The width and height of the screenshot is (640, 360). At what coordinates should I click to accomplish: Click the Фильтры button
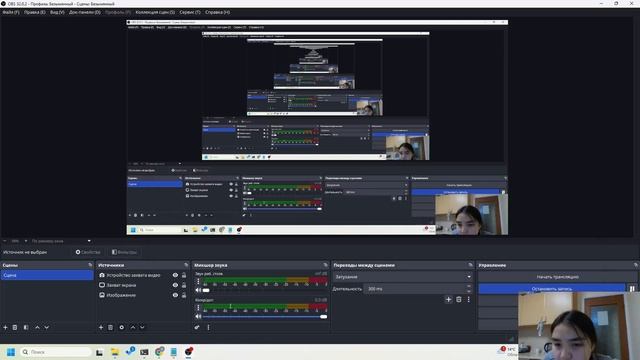(x=124, y=252)
